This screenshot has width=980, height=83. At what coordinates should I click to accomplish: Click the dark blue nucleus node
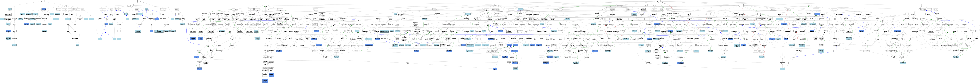tap(106, 25)
